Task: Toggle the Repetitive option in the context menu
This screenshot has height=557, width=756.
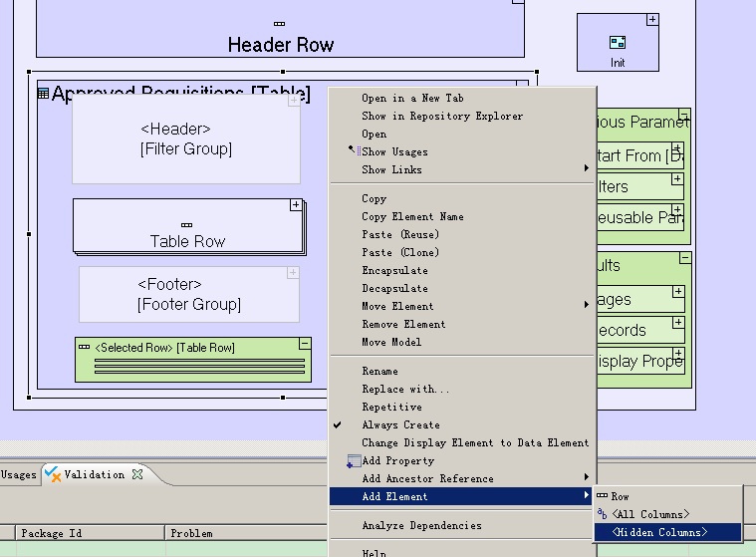Action: pyautogui.click(x=391, y=407)
